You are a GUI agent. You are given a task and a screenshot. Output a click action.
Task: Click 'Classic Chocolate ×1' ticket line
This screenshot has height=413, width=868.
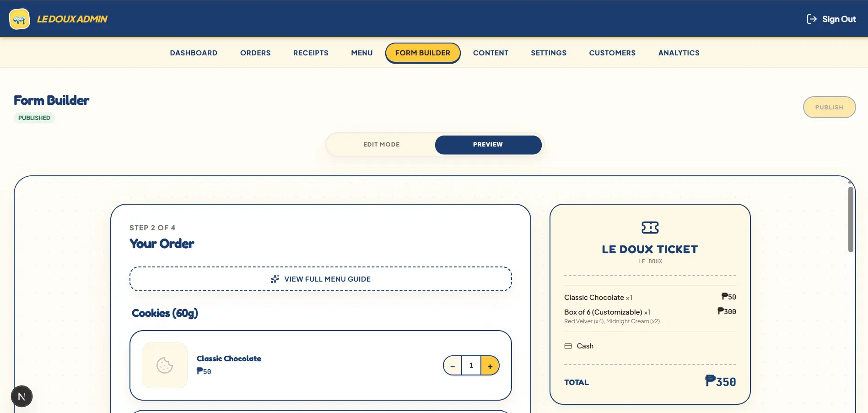[598, 298]
